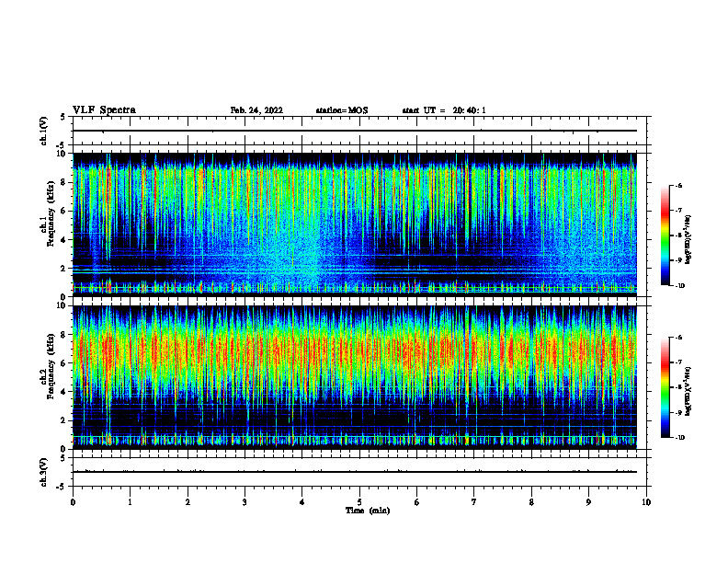Click time axis tick label '10'
Screen dimensions: 728x563
tap(646, 502)
